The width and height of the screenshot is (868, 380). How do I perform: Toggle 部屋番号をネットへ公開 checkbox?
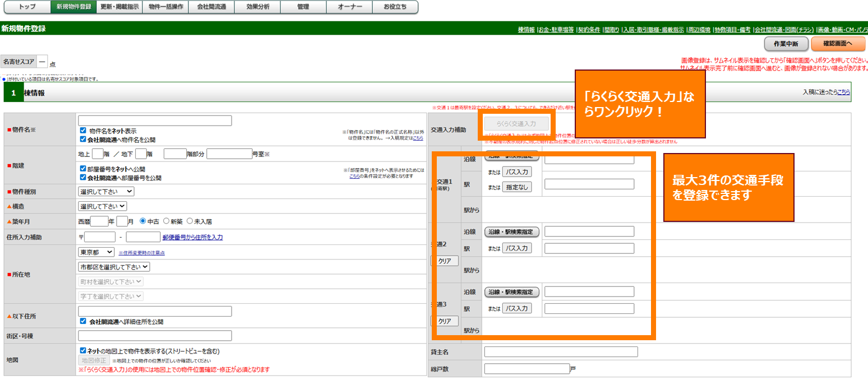[x=83, y=169]
